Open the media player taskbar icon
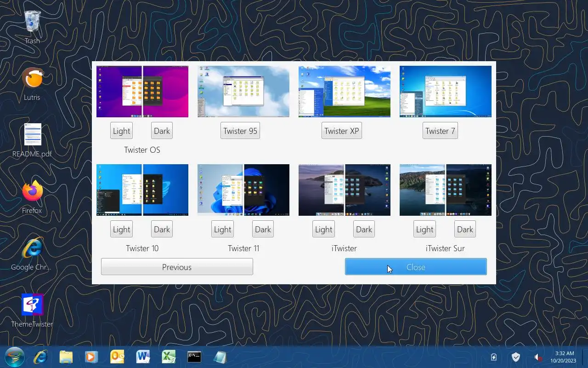 [x=91, y=357]
